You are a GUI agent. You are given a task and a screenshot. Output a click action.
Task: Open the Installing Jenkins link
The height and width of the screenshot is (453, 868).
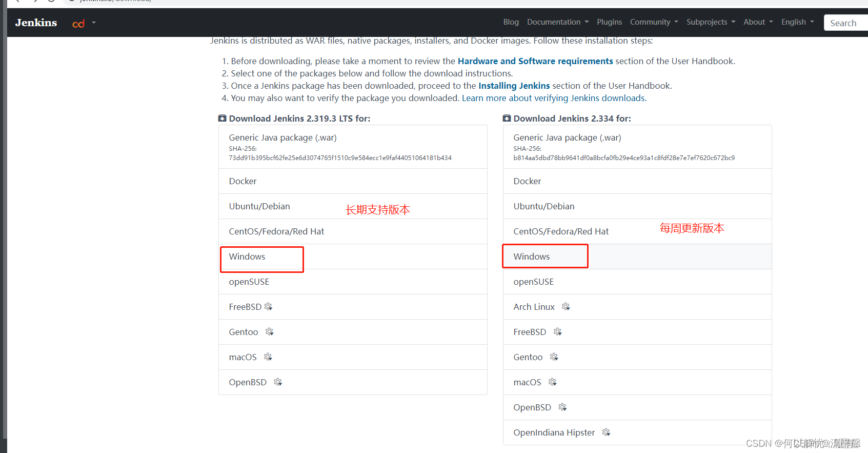514,86
